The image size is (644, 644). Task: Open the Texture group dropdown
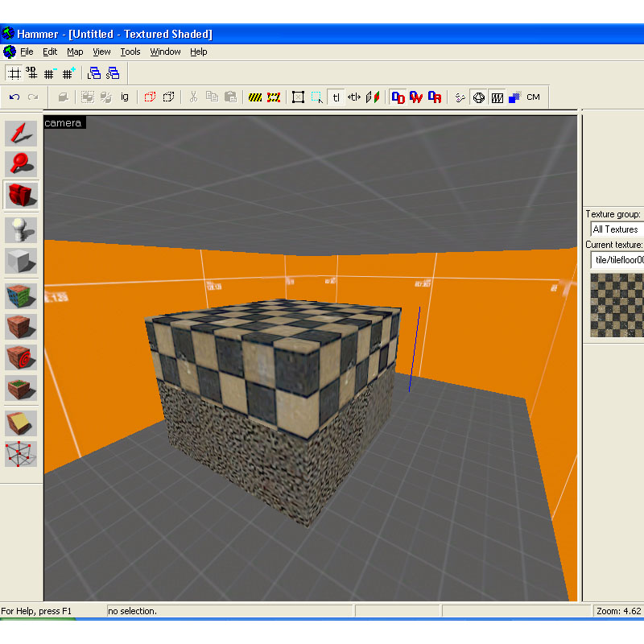pos(616,229)
